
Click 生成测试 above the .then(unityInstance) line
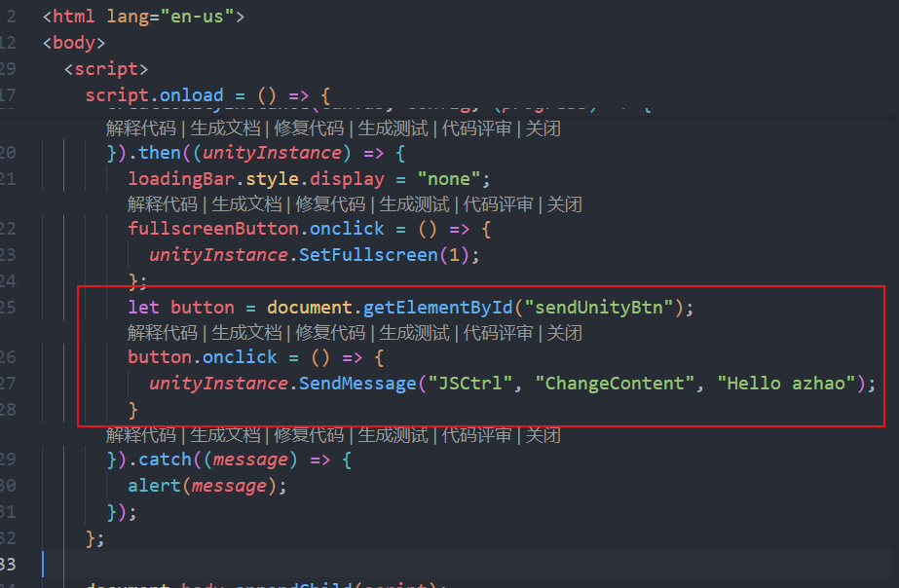pyautogui.click(x=393, y=129)
